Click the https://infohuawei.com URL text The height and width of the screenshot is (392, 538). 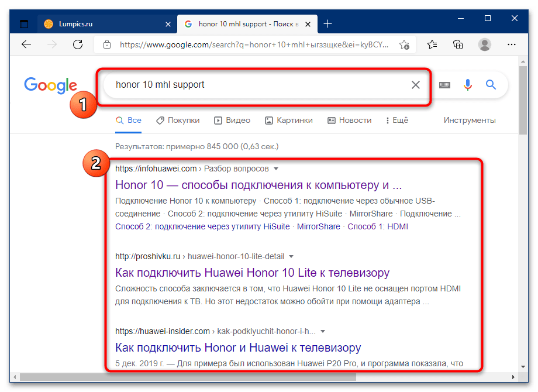click(156, 169)
